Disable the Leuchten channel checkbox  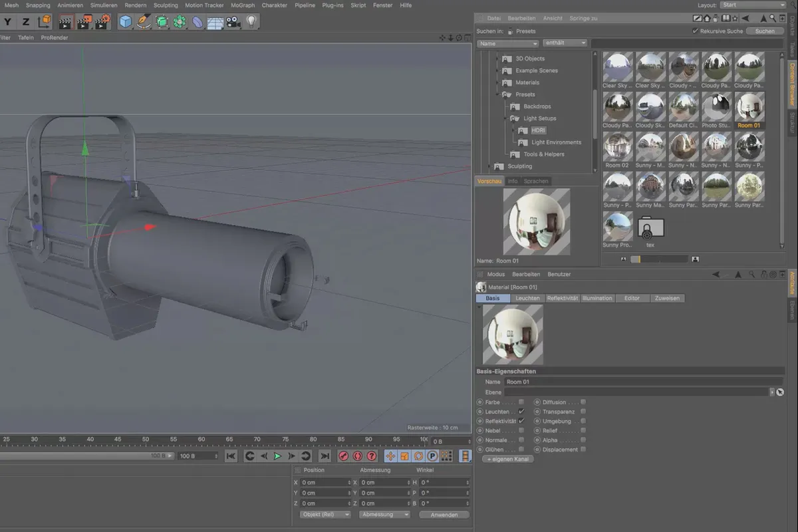[x=521, y=412]
